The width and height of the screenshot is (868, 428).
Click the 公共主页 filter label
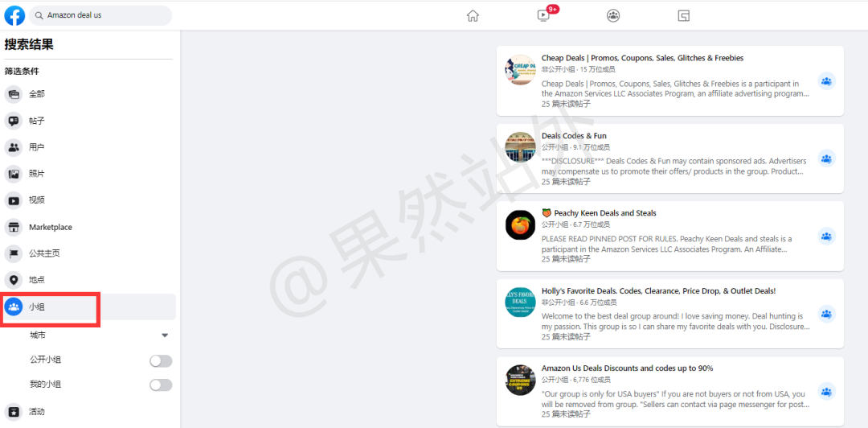[x=44, y=254]
